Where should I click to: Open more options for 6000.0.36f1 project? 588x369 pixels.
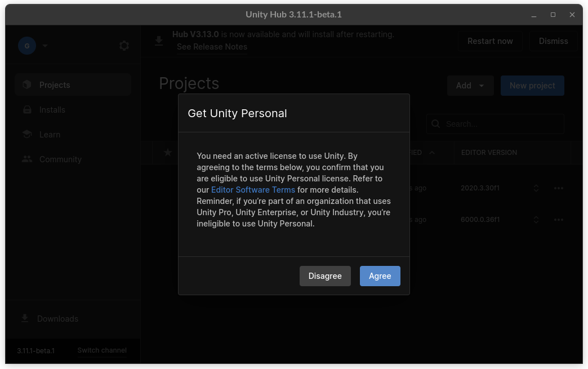[x=558, y=220]
